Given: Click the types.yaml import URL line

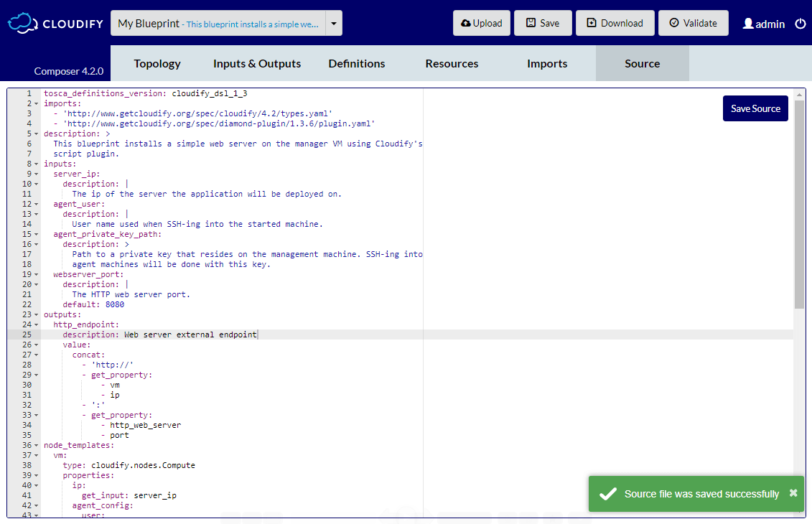Looking at the screenshot, I should [x=192, y=113].
